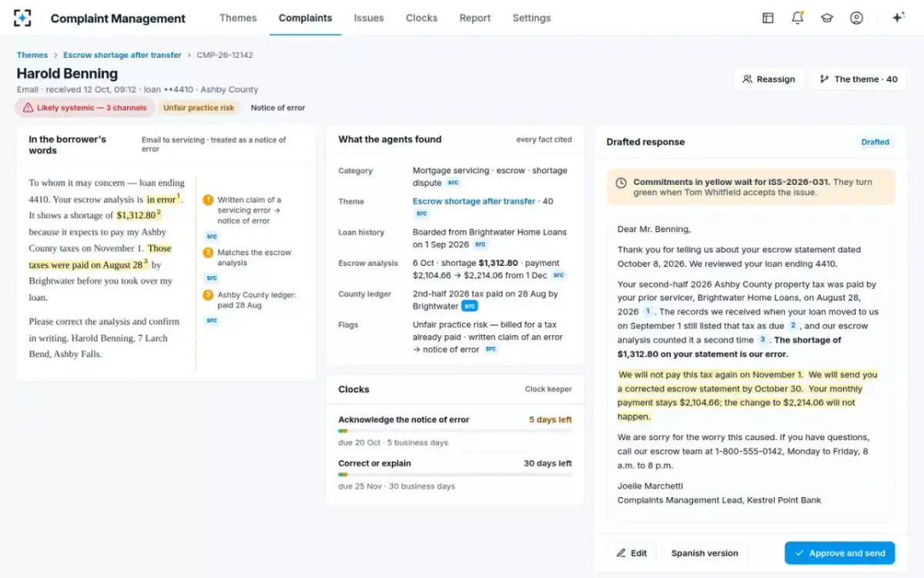Click the highlighted "in error" phrase
Screen dimensions: 924x578
163,200
